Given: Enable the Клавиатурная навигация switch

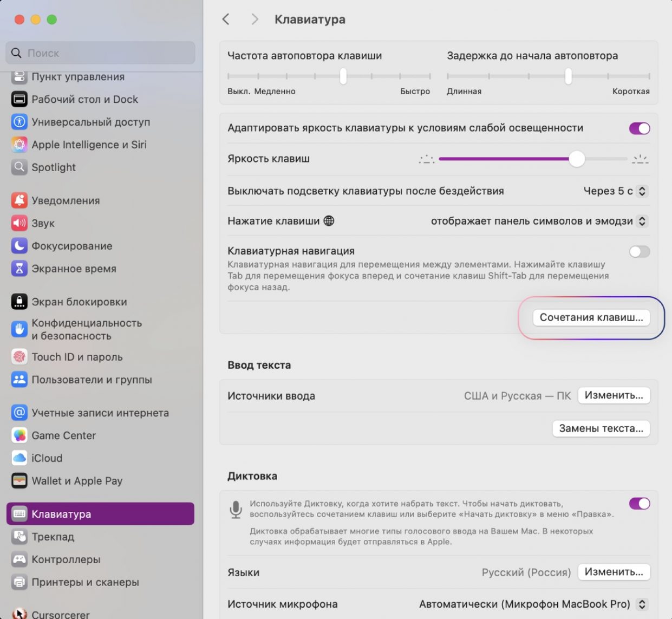Looking at the screenshot, I should pyautogui.click(x=639, y=252).
